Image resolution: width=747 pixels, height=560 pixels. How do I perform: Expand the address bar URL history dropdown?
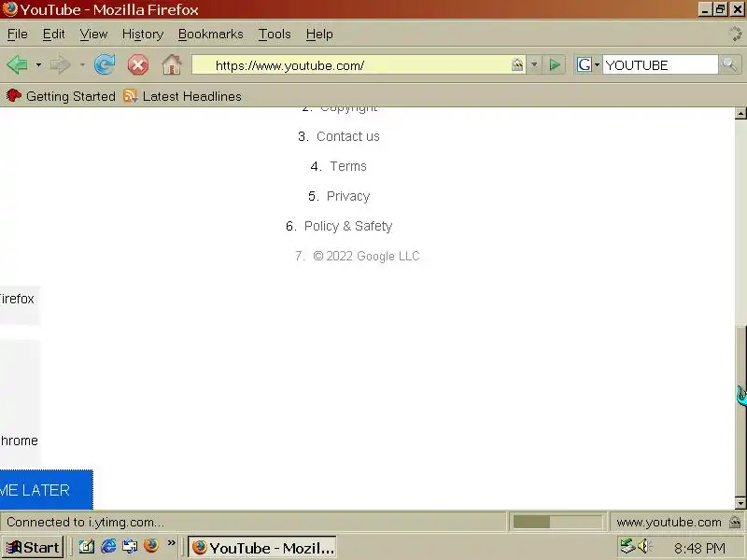(x=534, y=64)
